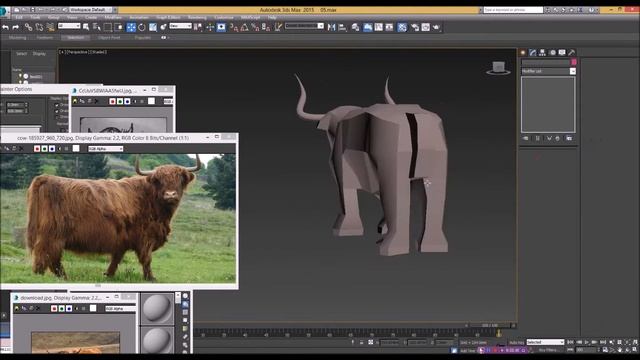This screenshot has height=360, width=640.
Task: Choose Rectangular Selection Region tool
Action: (x=108, y=27)
